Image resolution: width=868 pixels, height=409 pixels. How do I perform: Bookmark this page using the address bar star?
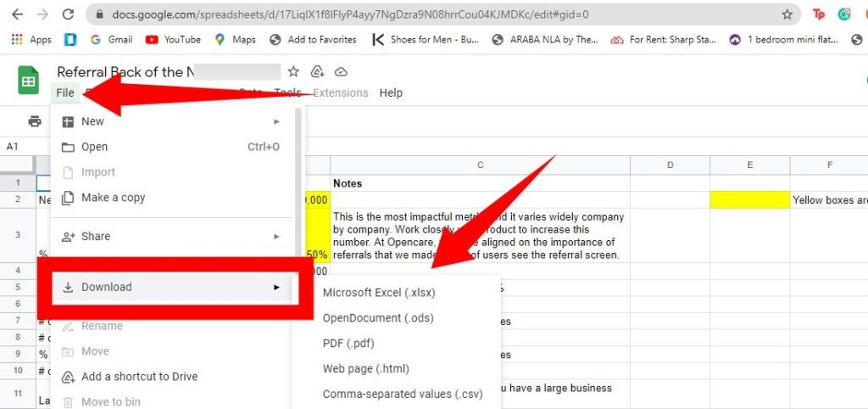[787, 15]
